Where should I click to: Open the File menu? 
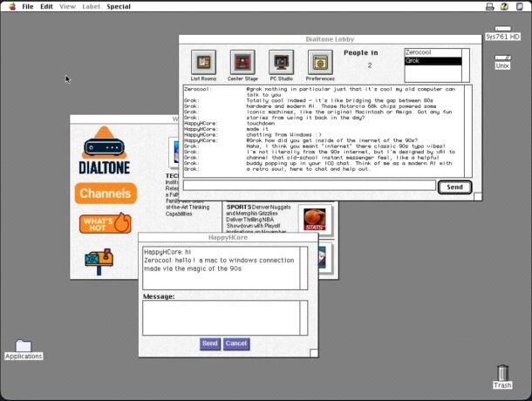[28, 6]
